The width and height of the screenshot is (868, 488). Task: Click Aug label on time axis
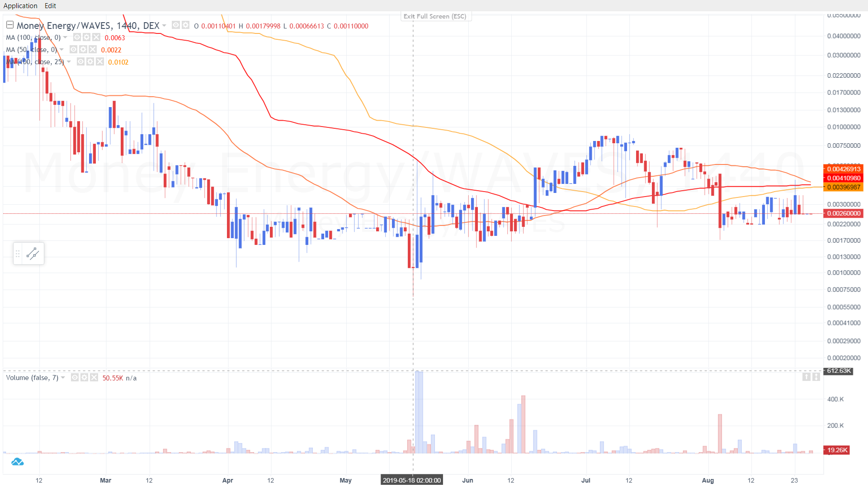(x=708, y=480)
